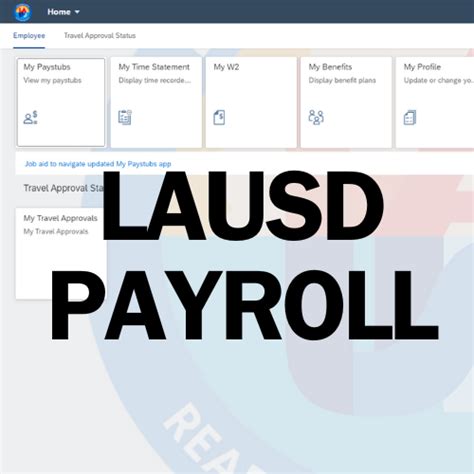
Task: Open job aid for My Paystubs app link
Action: (x=98, y=164)
